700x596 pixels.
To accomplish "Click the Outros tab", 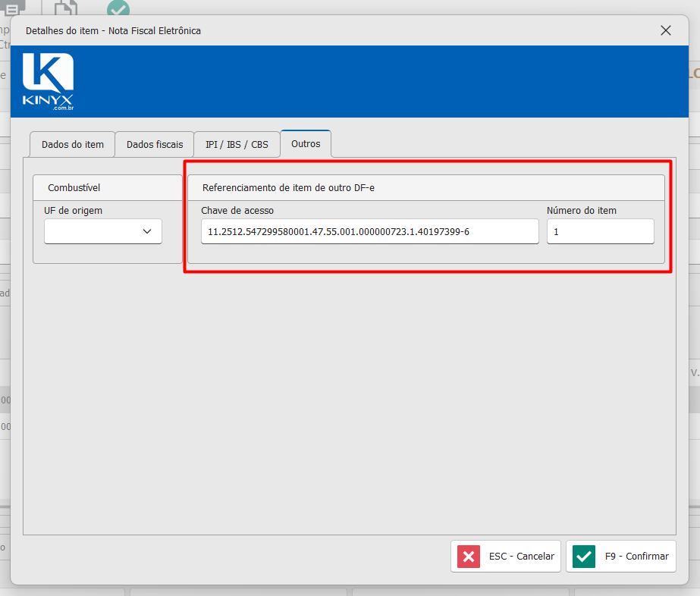I will point(306,144).
